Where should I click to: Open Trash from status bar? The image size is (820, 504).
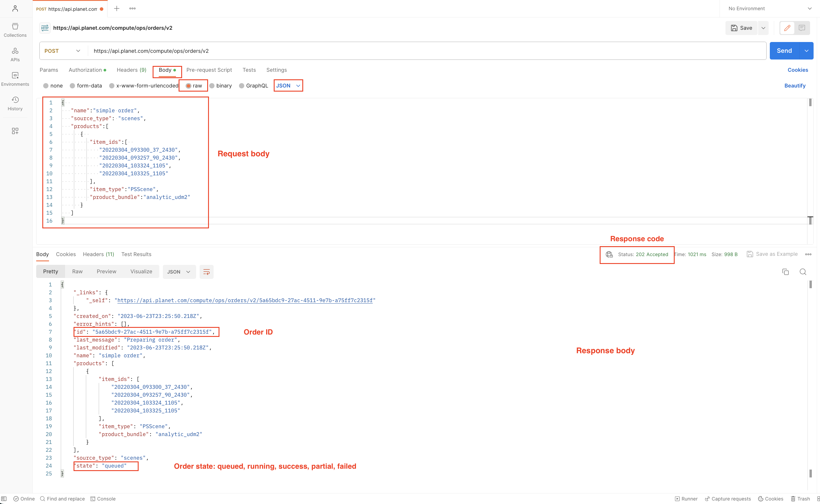pos(800,499)
